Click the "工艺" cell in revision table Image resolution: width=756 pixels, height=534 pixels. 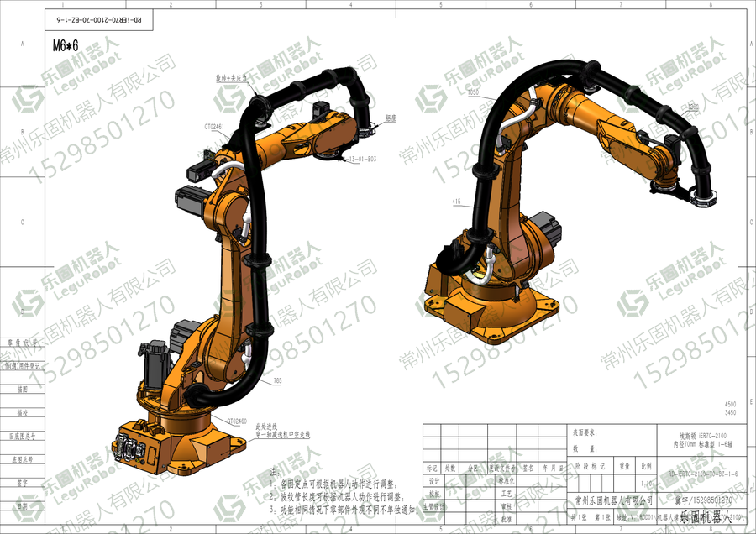point(507,494)
